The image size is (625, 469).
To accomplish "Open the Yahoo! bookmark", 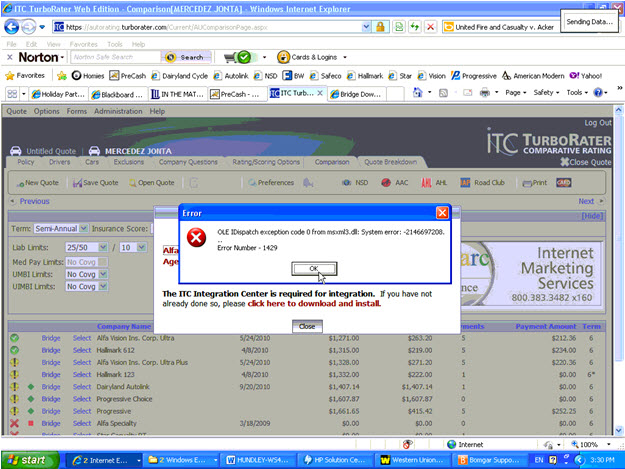I will (x=586, y=76).
